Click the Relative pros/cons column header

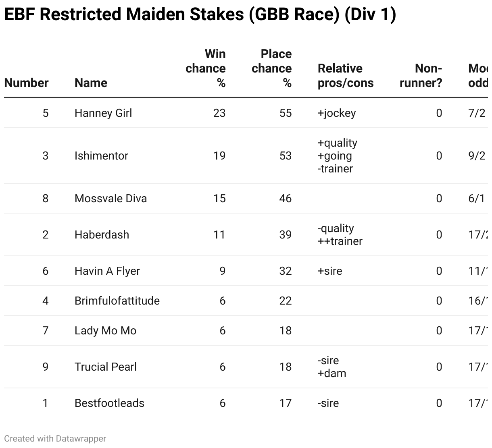346,76
